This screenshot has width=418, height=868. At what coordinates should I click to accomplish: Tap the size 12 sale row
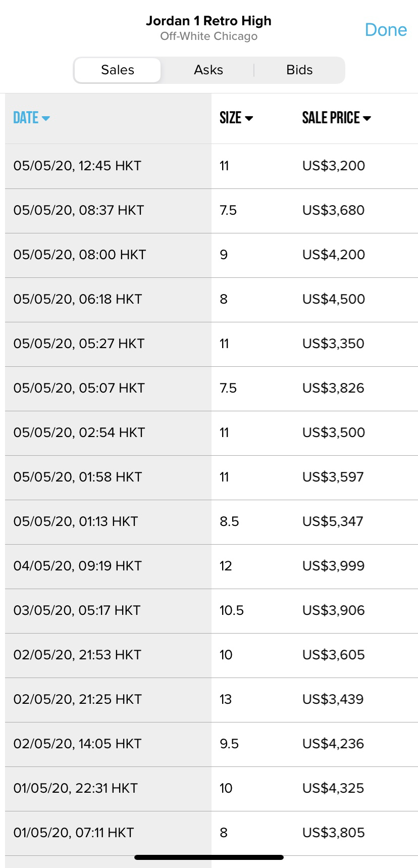coord(226,566)
